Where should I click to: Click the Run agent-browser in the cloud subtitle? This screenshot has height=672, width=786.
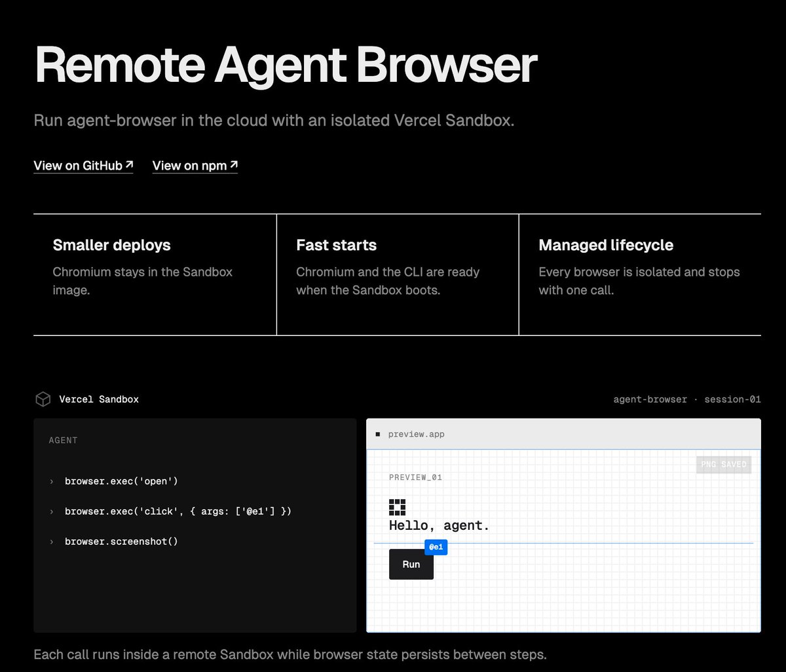[274, 121]
